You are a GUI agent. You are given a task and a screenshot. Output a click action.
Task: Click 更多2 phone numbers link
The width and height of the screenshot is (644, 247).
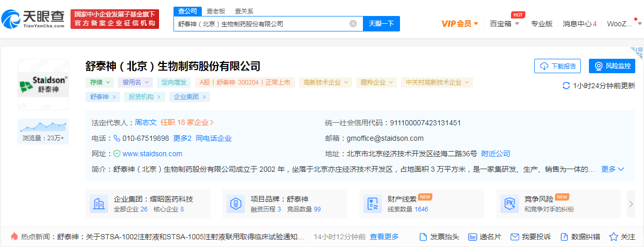(x=182, y=138)
